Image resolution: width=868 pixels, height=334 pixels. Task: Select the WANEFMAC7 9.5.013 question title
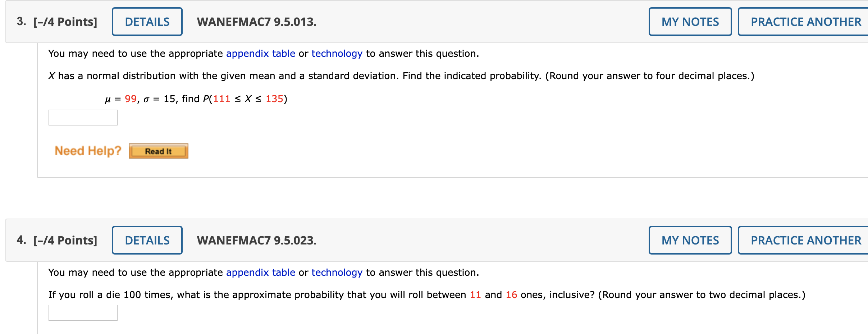click(256, 22)
